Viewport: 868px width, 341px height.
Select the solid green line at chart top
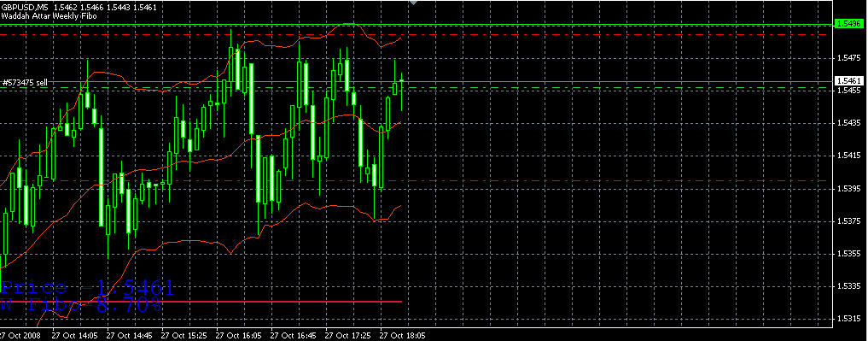pos(417,25)
